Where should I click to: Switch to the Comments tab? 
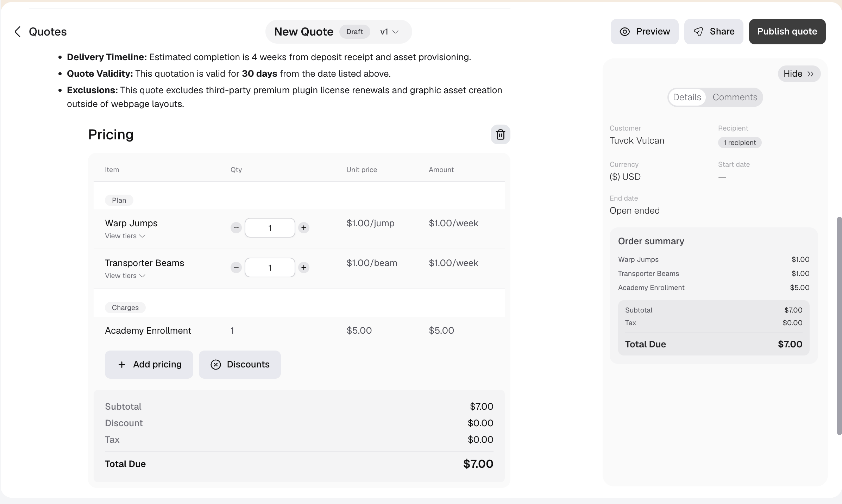pyautogui.click(x=735, y=97)
